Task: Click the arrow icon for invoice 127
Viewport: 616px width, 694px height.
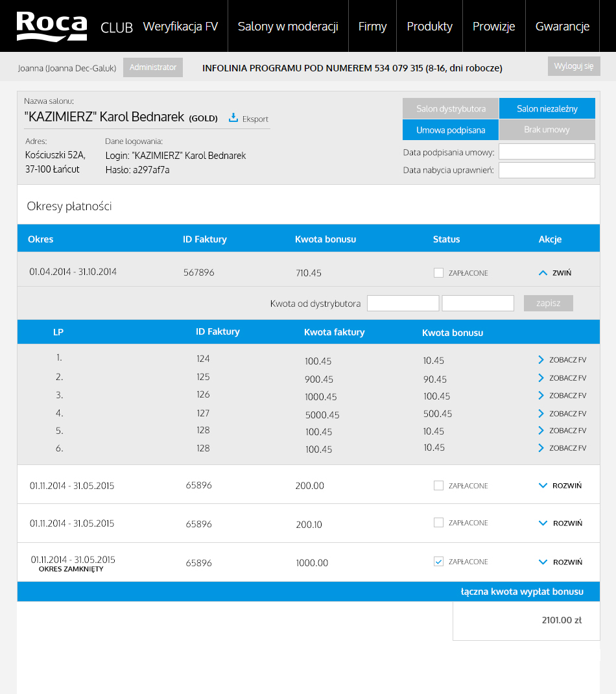Action: [x=541, y=413]
